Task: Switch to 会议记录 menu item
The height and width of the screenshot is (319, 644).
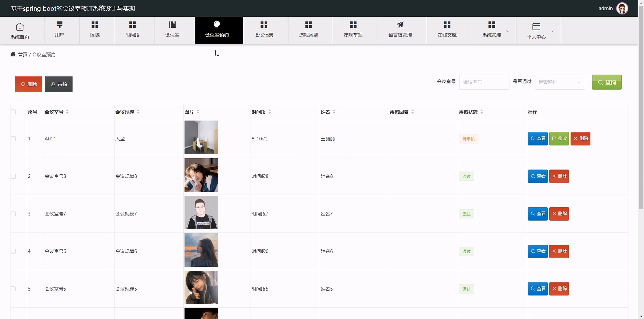Action: coord(264,30)
